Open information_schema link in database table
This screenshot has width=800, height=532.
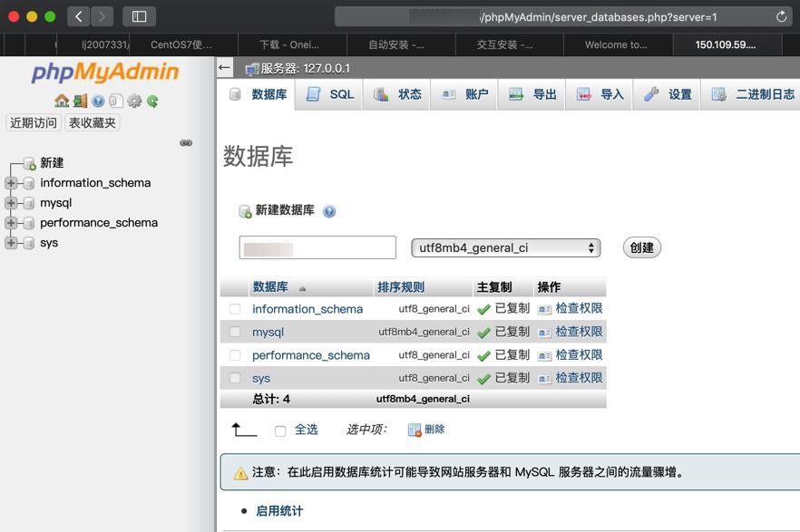[x=307, y=309]
